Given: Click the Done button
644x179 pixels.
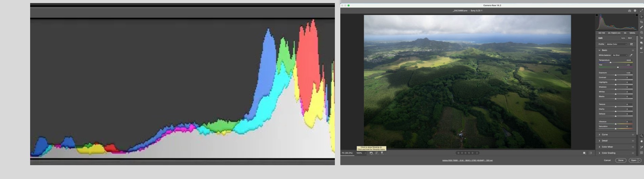Looking at the screenshot, I should click(x=621, y=160).
